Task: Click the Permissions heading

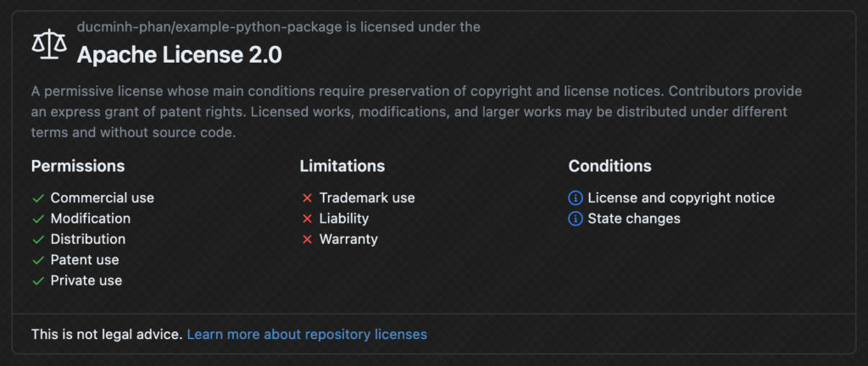Action: (78, 166)
